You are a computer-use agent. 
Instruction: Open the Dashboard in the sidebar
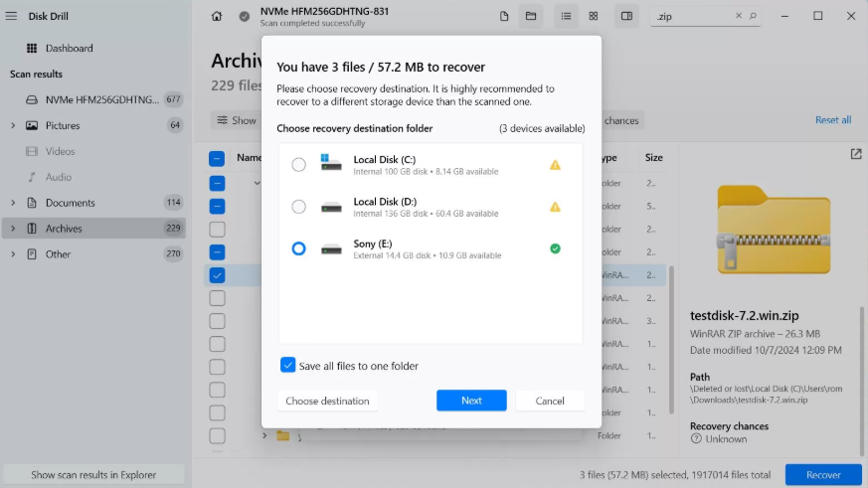click(69, 48)
